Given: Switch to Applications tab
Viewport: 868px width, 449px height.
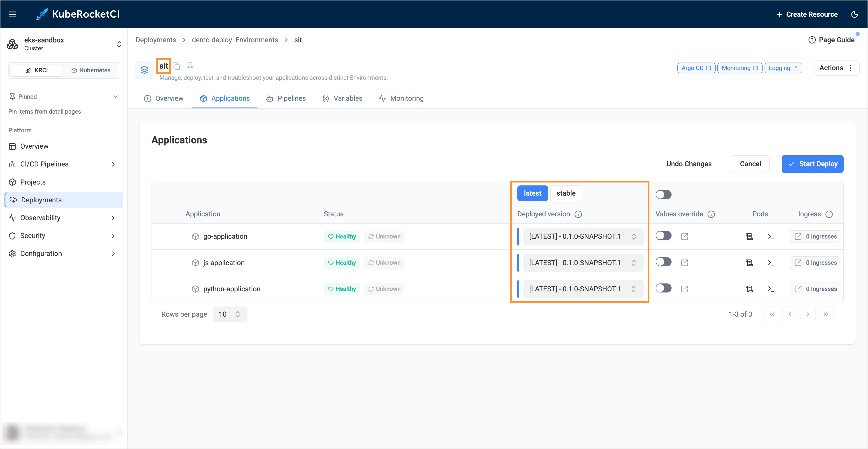Looking at the screenshot, I should [225, 98].
